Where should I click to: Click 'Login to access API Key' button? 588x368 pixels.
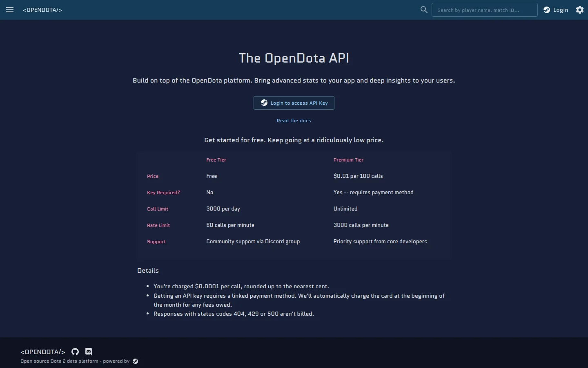[x=294, y=103]
